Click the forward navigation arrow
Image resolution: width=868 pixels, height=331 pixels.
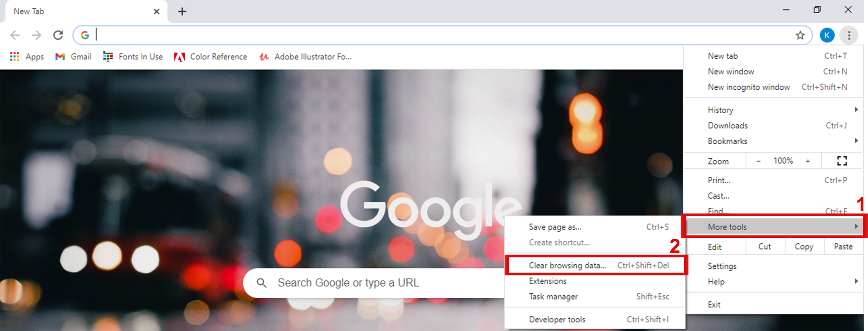[36, 35]
